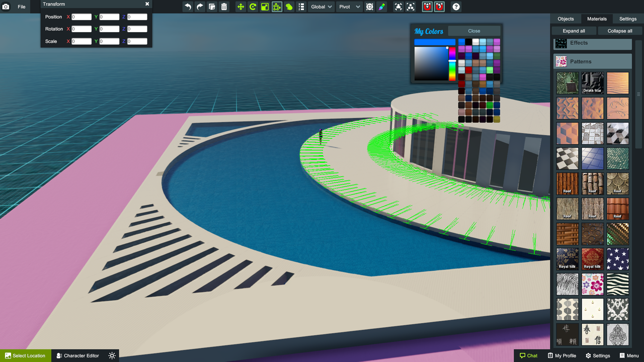This screenshot has height=362, width=644.
Task: Duplicate selection with the copy icon
Action: point(212,7)
